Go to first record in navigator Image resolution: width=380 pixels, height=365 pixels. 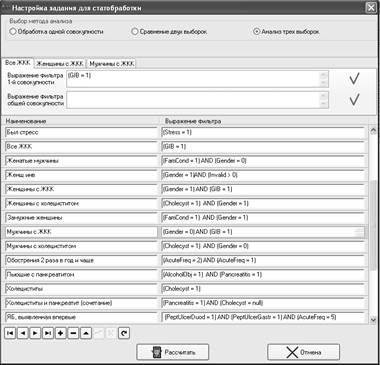(x=10, y=333)
